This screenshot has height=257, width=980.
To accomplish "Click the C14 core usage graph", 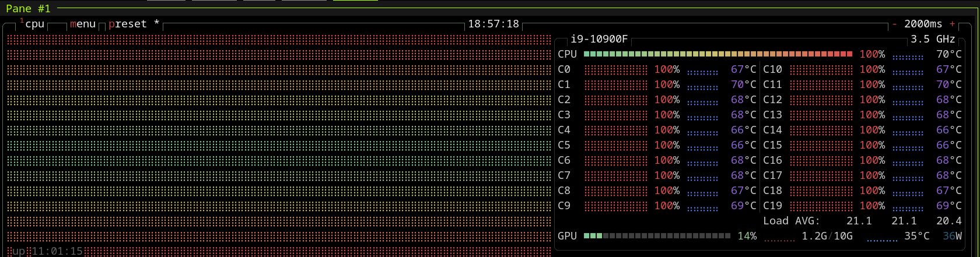I will click(x=821, y=130).
